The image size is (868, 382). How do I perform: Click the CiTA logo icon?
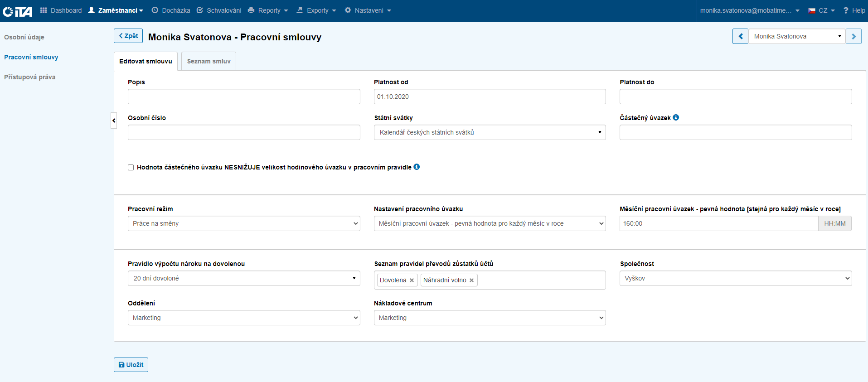point(17,11)
